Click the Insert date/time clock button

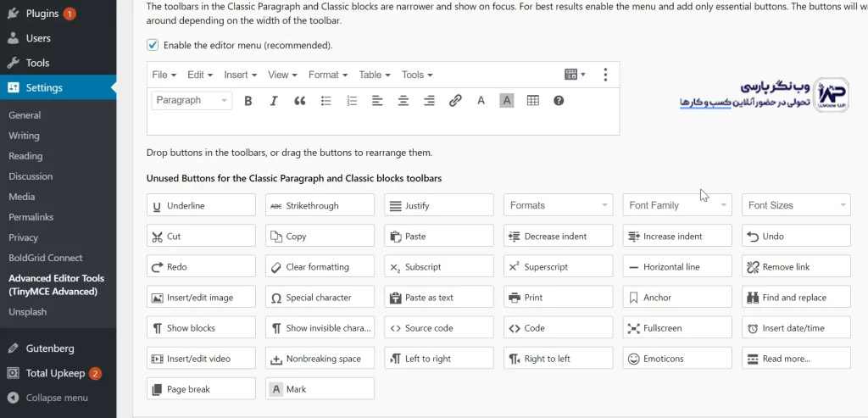point(796,328)
